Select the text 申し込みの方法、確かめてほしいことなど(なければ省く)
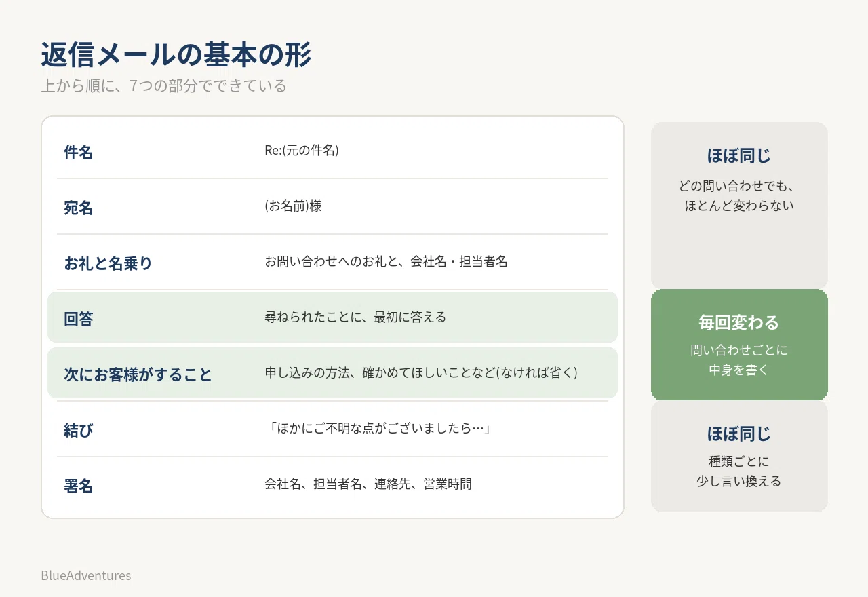Image resolution: width=868 pixels, height=597 pixels. point(421,373)
